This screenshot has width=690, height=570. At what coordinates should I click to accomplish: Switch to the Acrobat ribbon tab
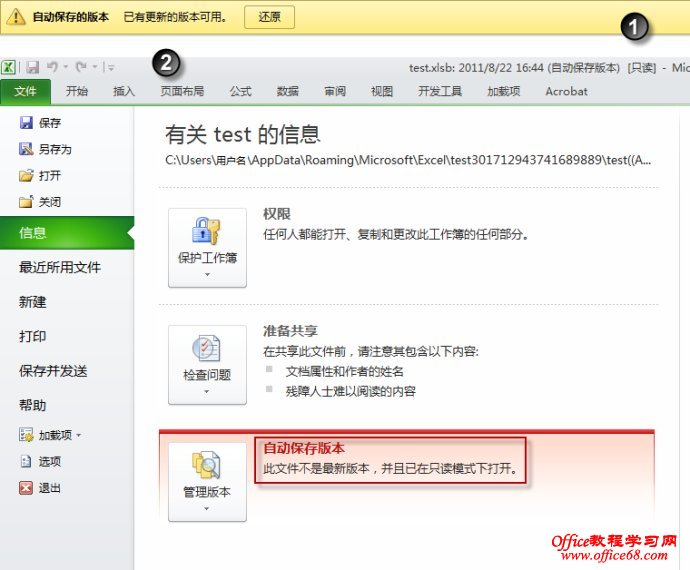point(566,91)
